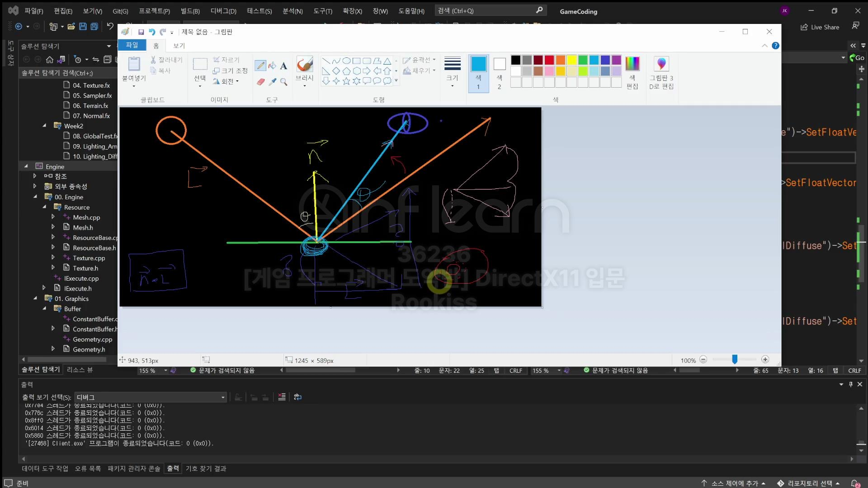Open the 빌드(B) menu in Visual Studio
The image size is (868, 488).
click(190, 11)
